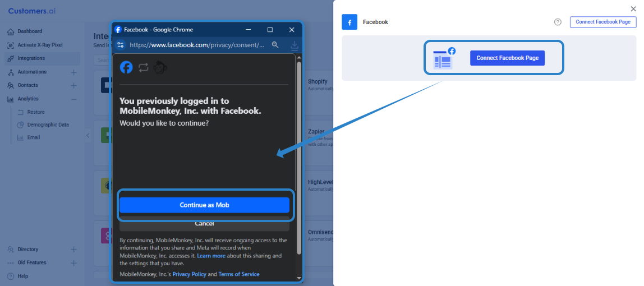Expand Old Features with plus icon

coord(73,262)
